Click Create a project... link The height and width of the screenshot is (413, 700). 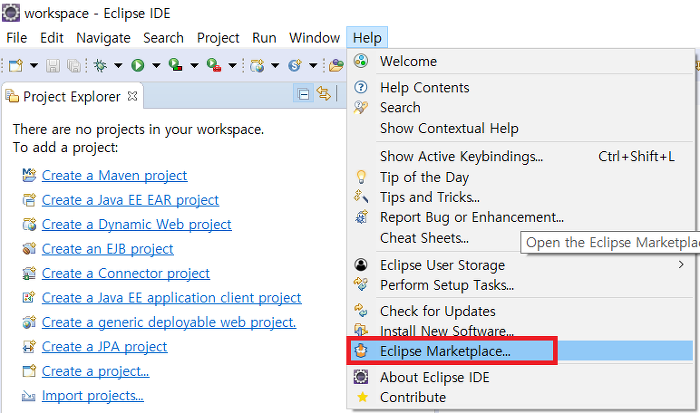[x=96, y=371]
